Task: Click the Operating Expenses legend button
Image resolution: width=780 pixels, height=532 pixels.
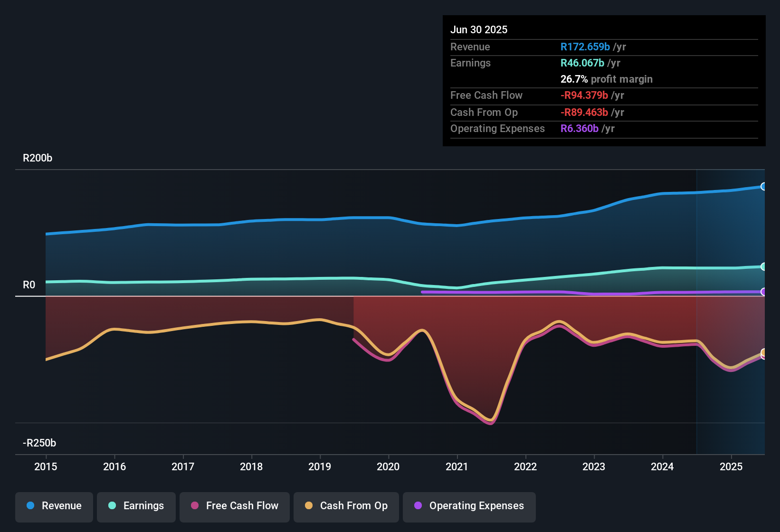Action: (x=469, y=506)
